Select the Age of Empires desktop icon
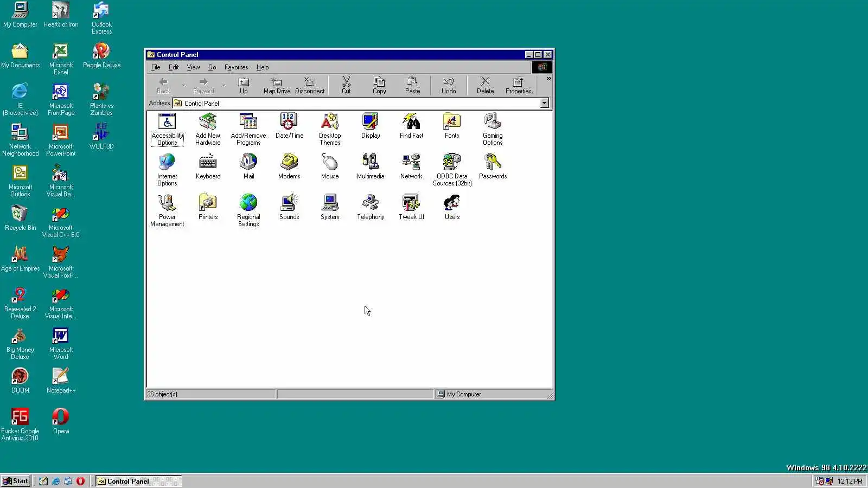Screen dimensions: 868x488 point(20,259)
